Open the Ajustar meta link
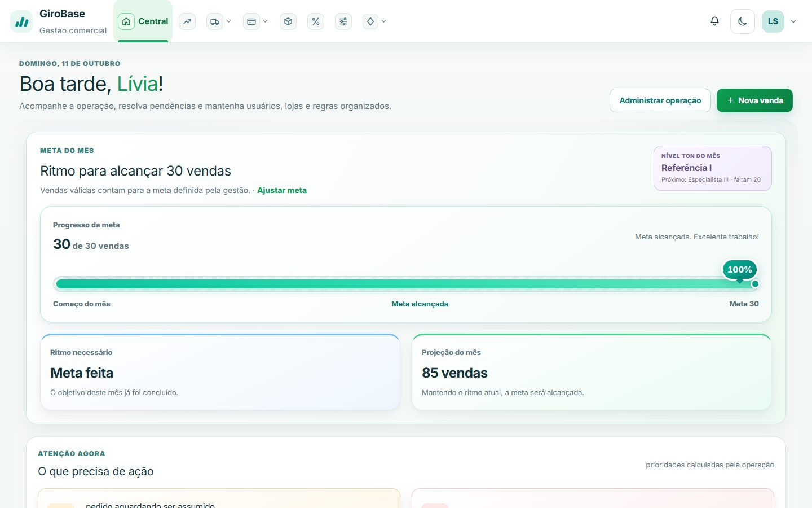Screen dimensions: 812x508 pyautogui.click(x=282, y=190)
